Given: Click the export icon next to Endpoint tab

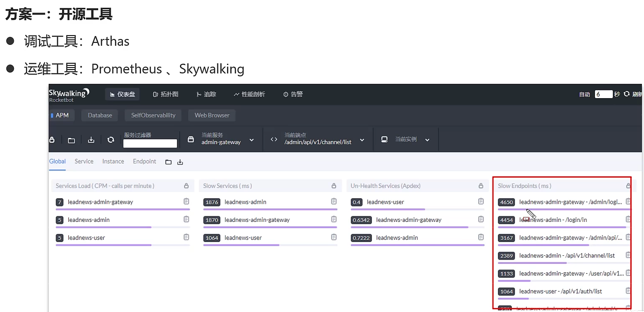Looking at the screenshot, I should [x=180, y=162].
